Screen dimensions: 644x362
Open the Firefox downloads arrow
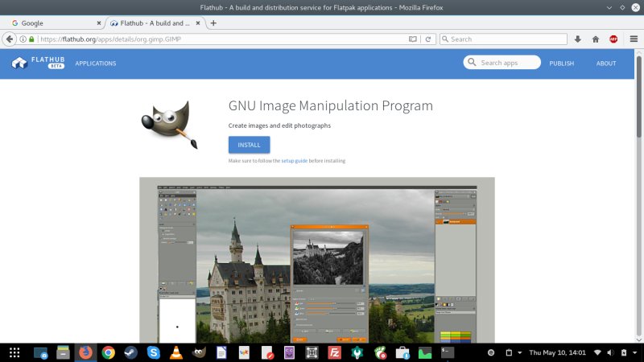577,39
